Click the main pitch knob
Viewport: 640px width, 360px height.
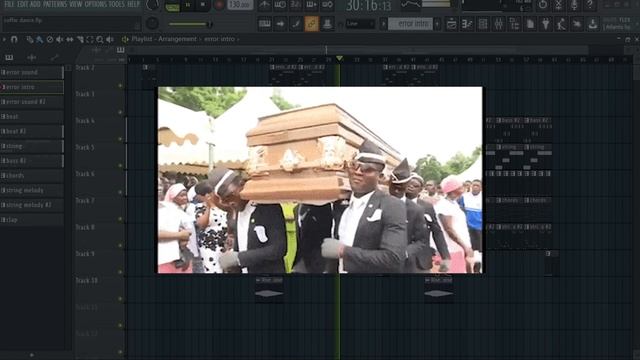click(x=152, y=23)
